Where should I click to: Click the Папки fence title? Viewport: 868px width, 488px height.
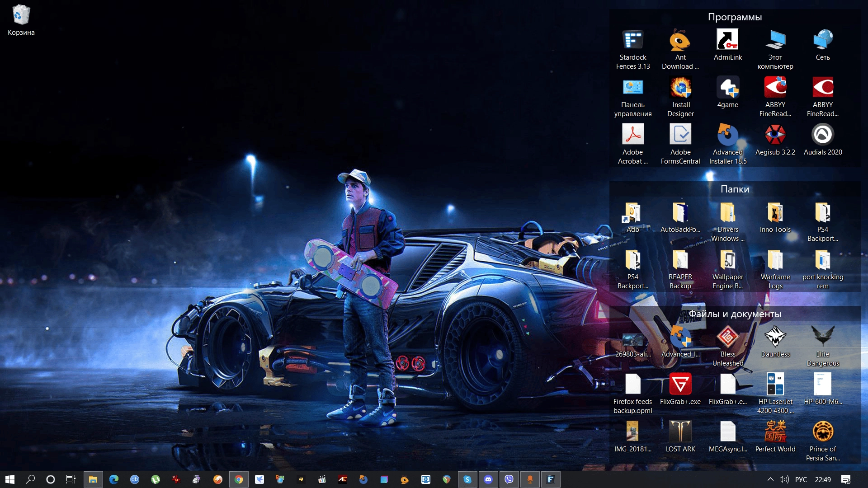pos(735,189)
